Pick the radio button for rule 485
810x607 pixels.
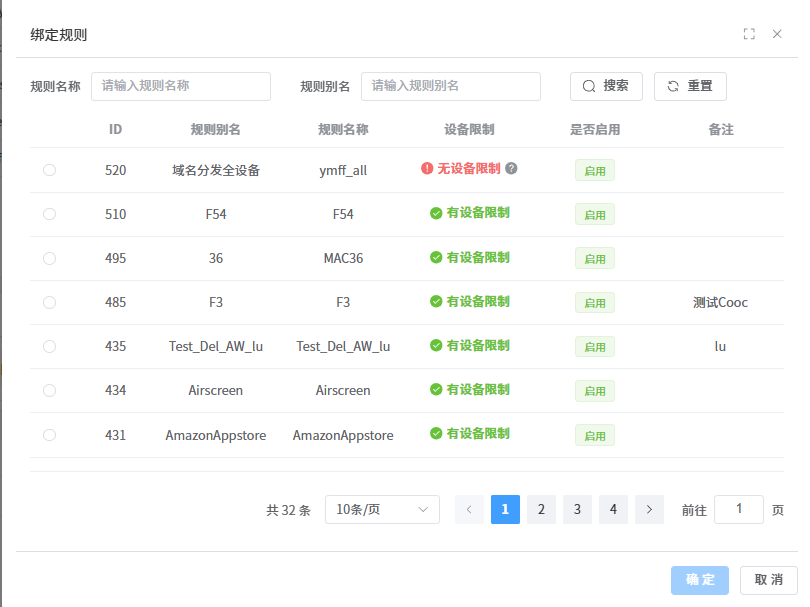[50, 302]
